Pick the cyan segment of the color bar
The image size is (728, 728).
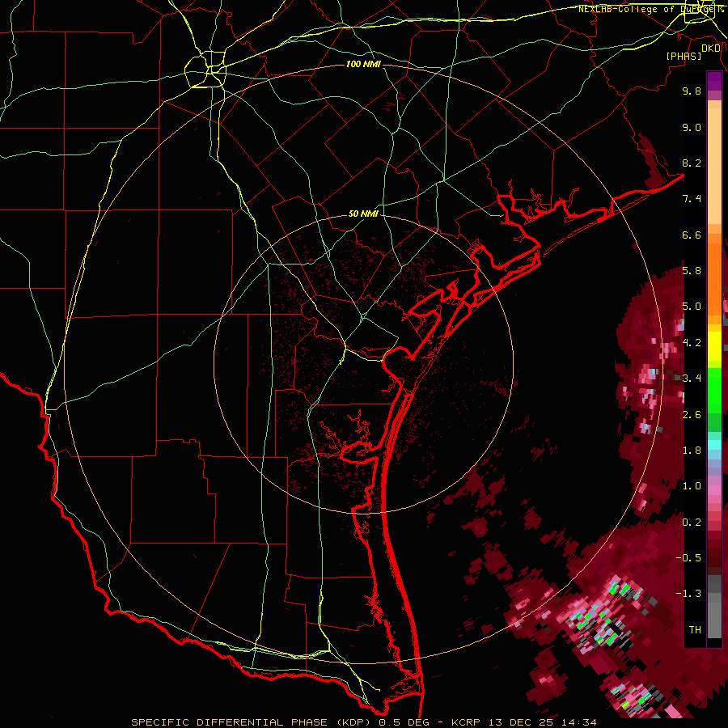(714, 445)
